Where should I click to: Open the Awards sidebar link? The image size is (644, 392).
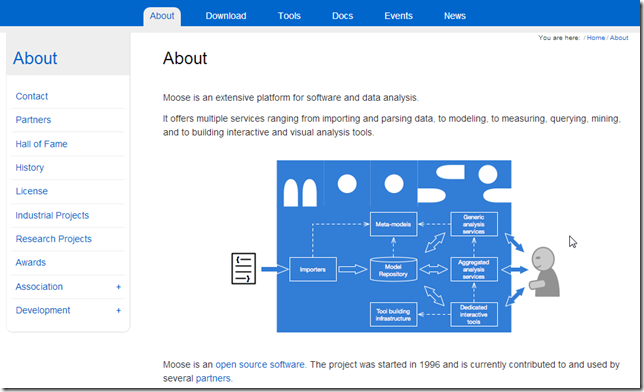(31, 262)
